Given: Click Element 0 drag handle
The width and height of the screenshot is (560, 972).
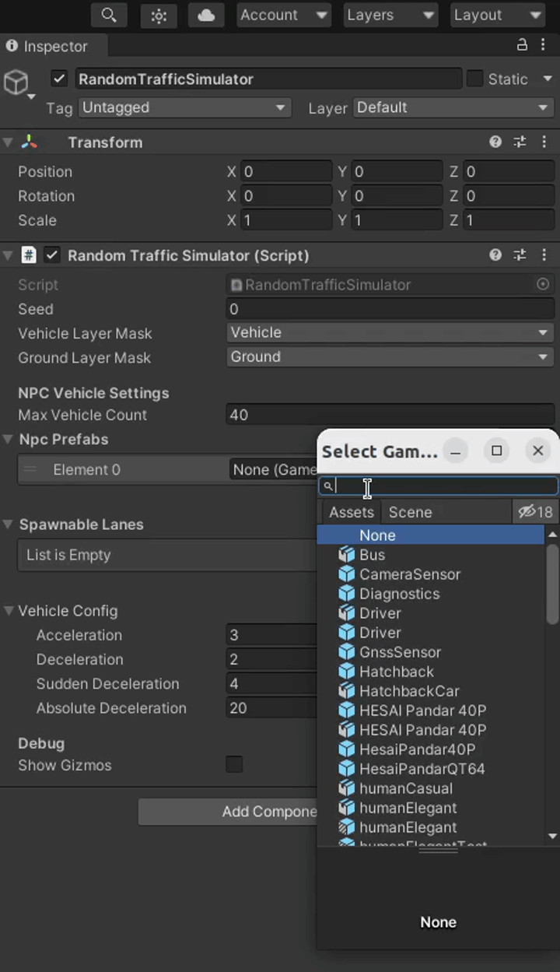Looking at the screenshot, I should 30,469.
